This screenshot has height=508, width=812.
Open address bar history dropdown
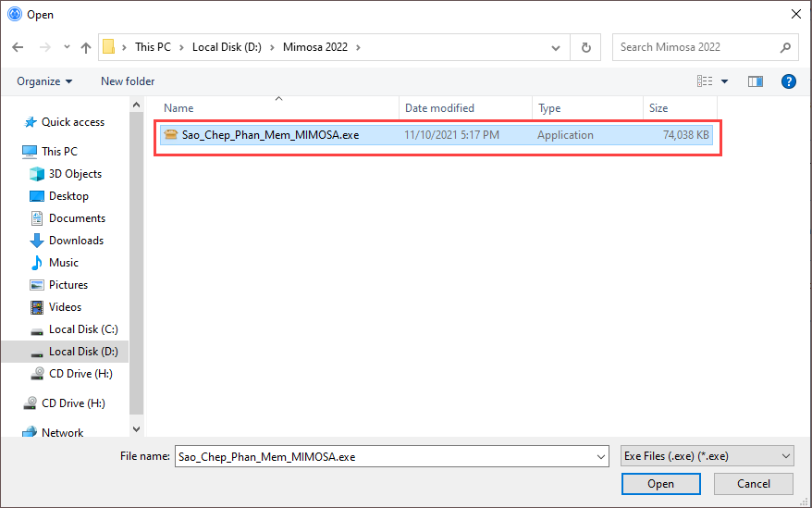[556, 48]
